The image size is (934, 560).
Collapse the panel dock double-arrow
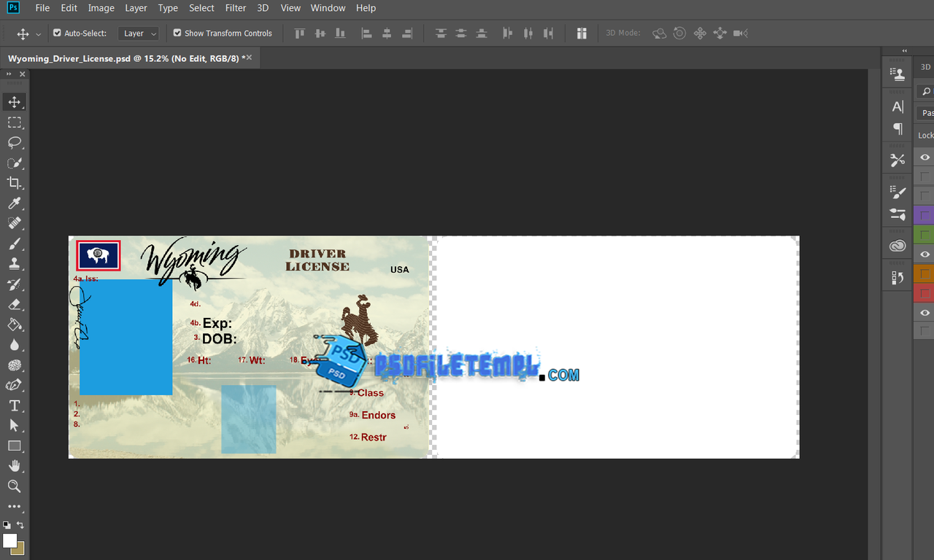click(x=905, y=50)
